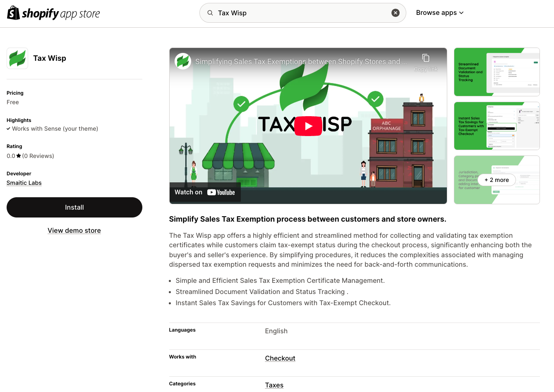The height and width of the screenshot is (392, 554).
Task: Click the Works with Sense highlight
Action: [53, 129]
